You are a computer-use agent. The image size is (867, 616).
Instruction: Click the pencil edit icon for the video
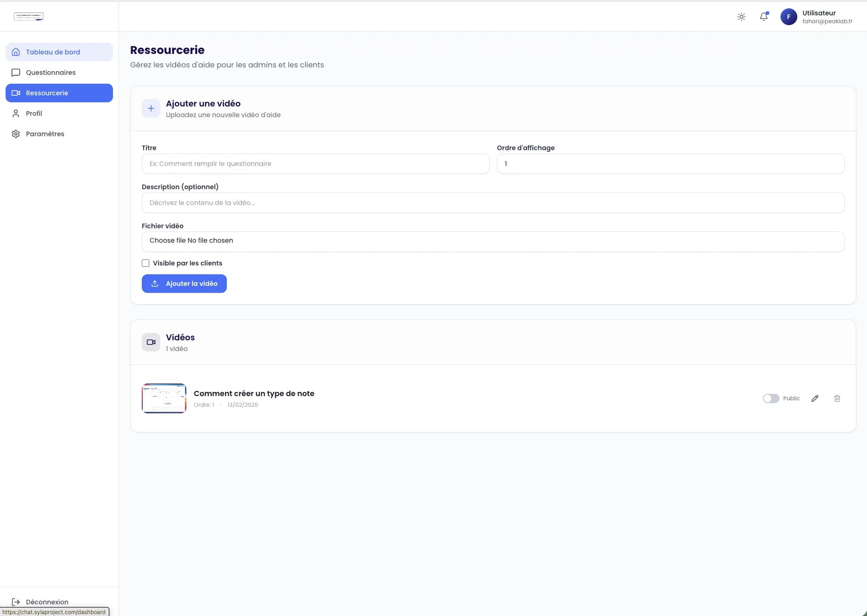(x=815, y=398)
